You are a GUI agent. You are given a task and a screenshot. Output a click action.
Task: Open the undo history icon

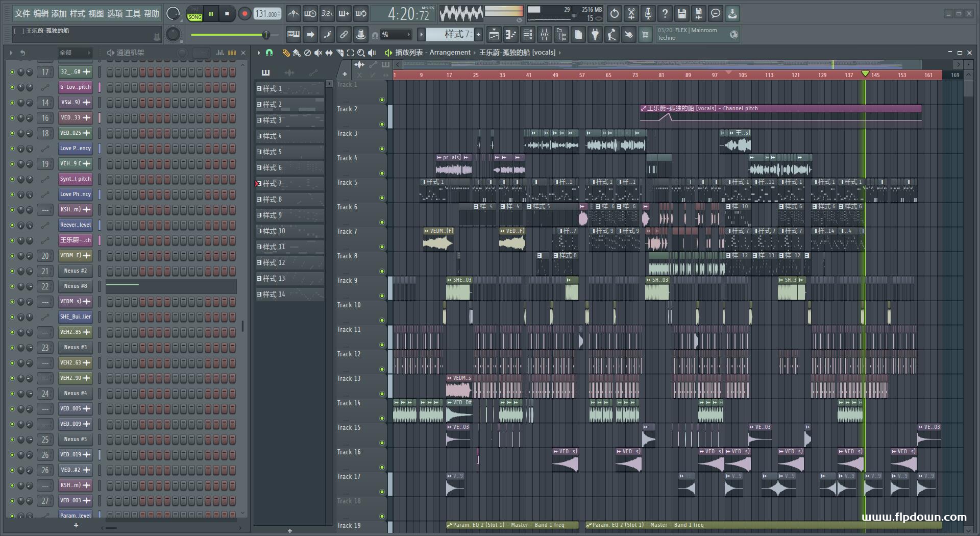click(x=615, y=14)
